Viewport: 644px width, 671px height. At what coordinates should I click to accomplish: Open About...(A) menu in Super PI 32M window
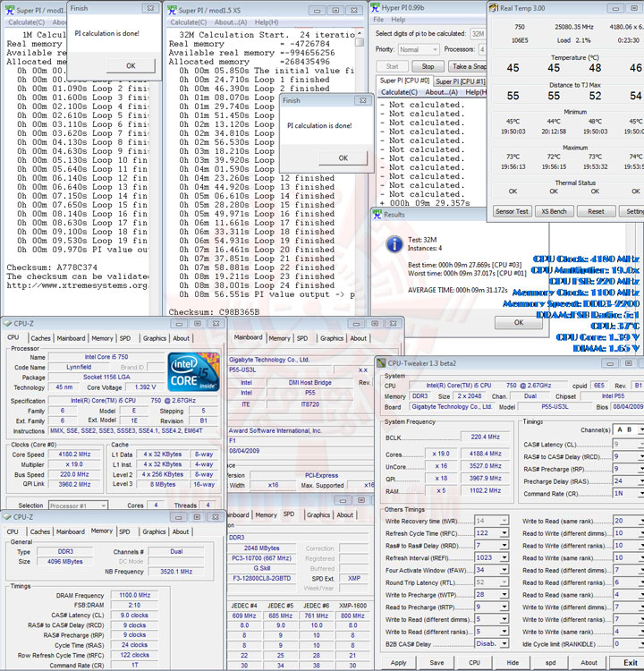coord(230,22)
